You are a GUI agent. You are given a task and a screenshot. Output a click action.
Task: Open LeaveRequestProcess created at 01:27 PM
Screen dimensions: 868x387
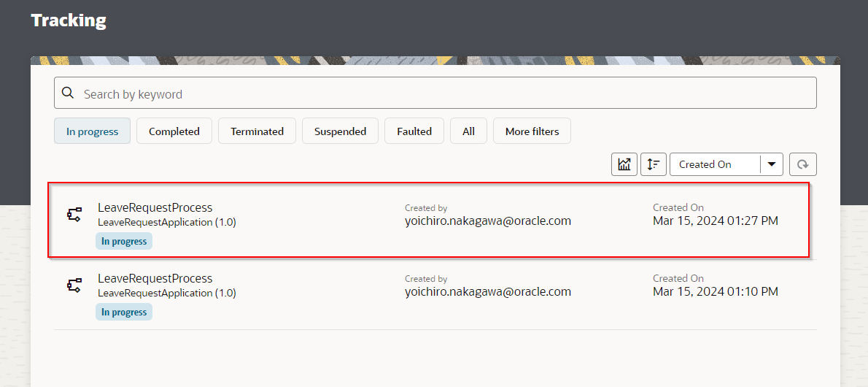(155, 207)
